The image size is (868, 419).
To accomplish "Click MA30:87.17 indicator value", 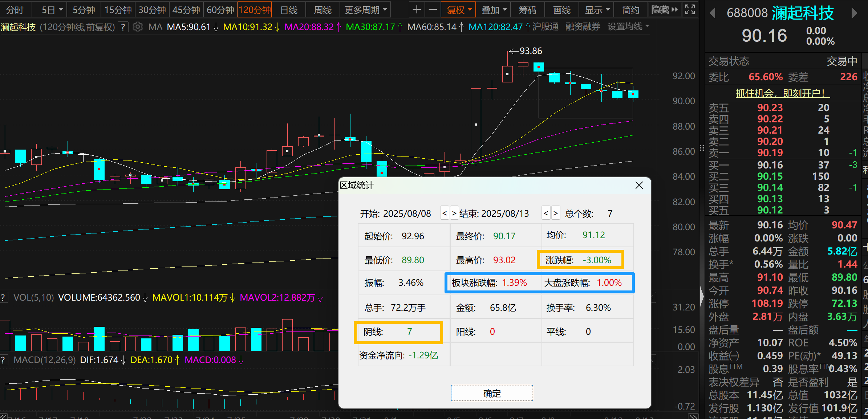I will point(374,27).
